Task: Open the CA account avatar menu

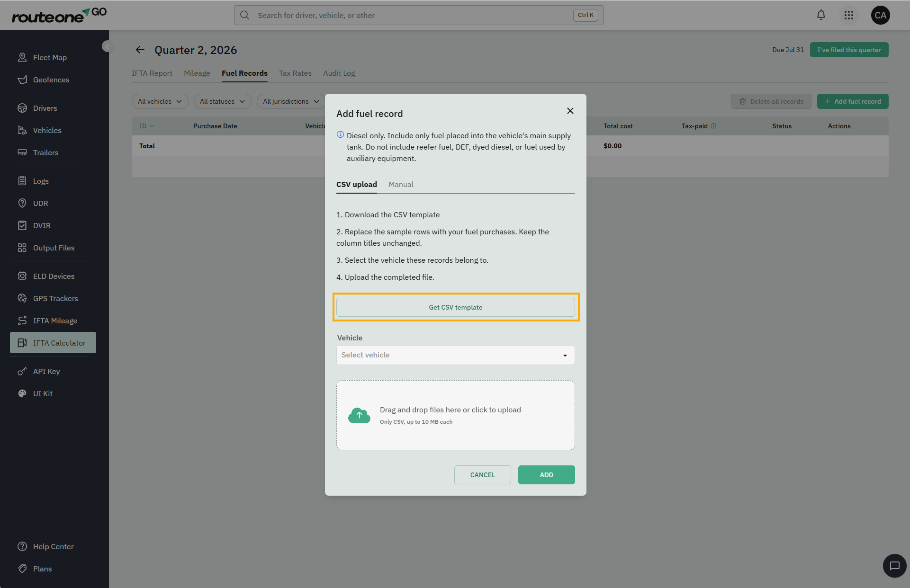Action: (x=881, y=15)
